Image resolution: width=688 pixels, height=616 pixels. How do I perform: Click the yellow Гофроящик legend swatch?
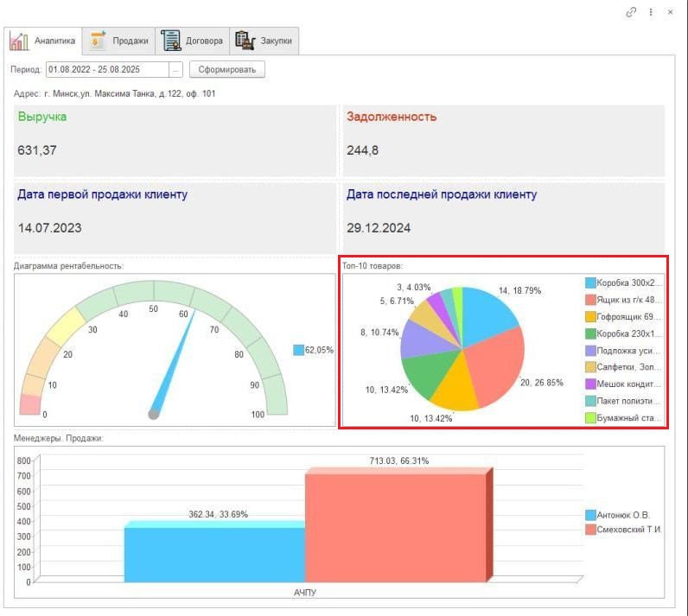[x=590, y=316]
